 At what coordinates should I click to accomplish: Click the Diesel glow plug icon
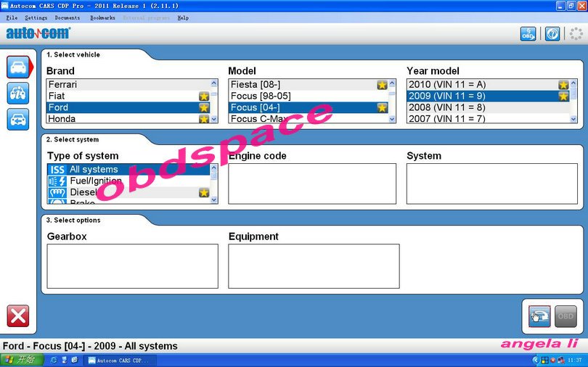tap(57, 193)
